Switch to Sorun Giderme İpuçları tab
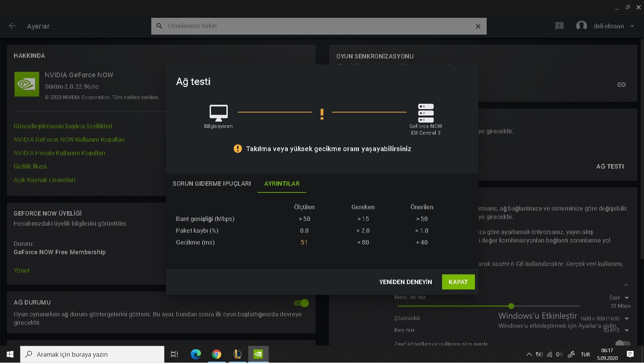The image size is (644, 364). 212,184
